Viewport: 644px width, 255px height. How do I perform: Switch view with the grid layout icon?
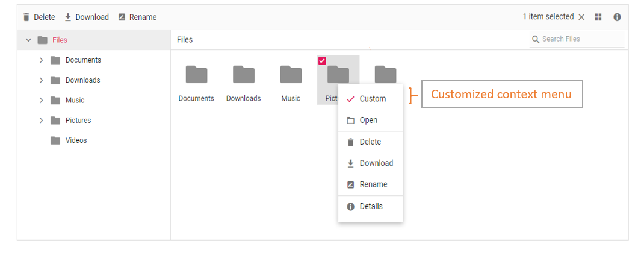(x=598, y=17)
